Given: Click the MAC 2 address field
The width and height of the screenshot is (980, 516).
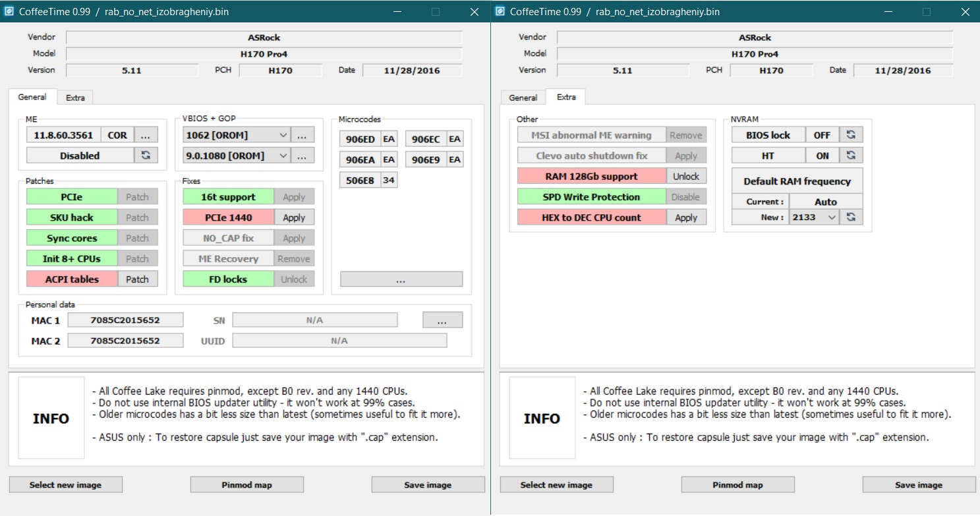Looking at the screenshot, I should coord(125,341).
